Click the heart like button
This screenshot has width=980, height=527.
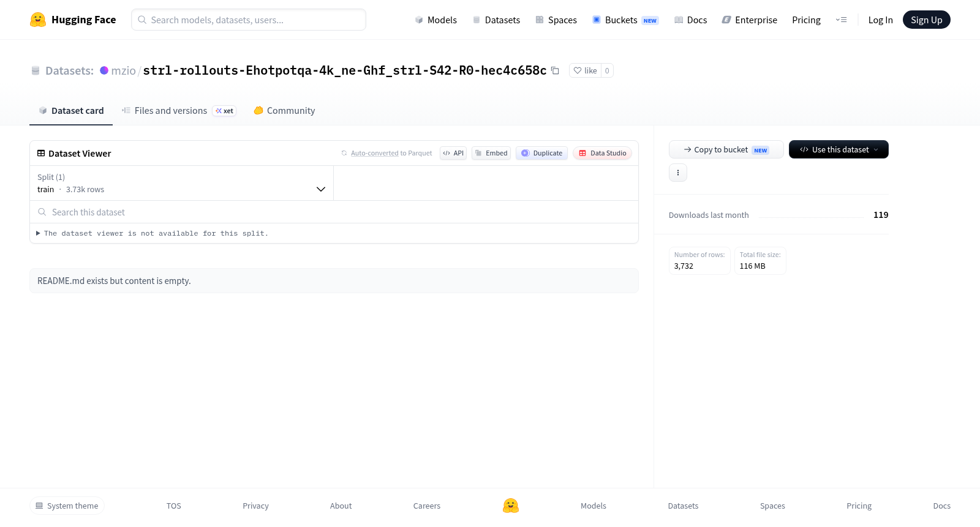585,70
